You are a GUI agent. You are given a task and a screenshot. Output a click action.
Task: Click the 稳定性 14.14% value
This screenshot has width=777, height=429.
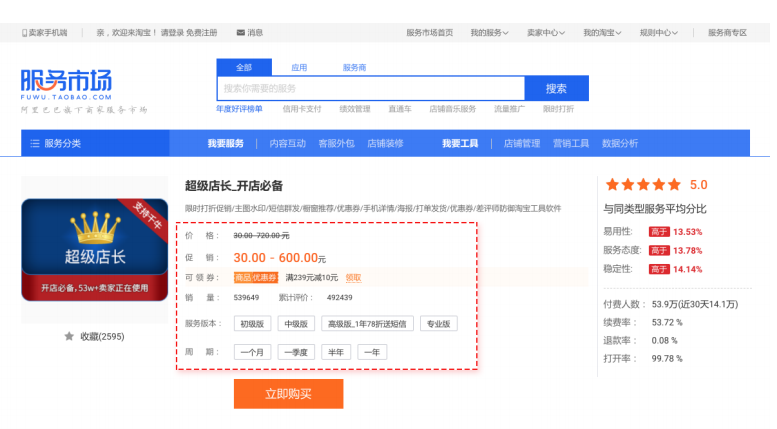tap(687, 269)
